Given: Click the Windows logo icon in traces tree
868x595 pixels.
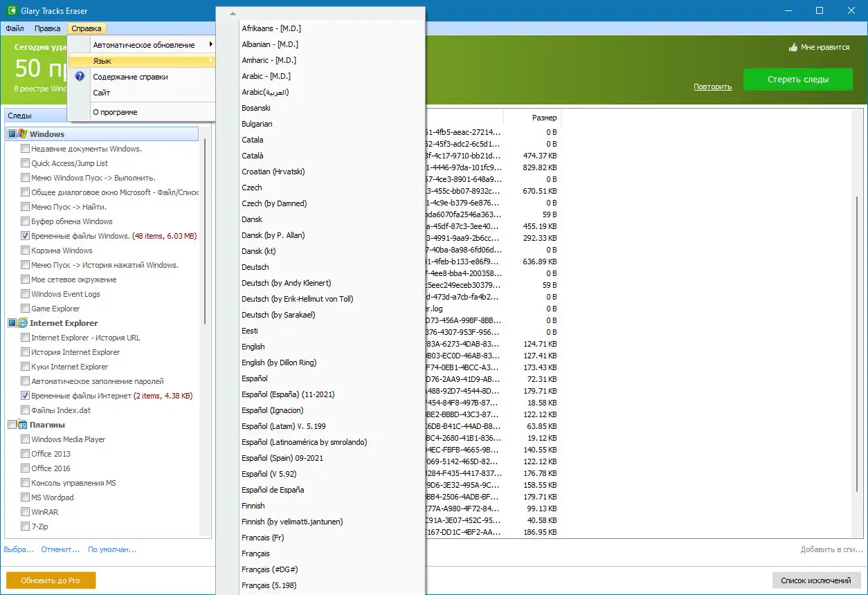Looking at the screenshot, I should pyautogui.click(x=23, y=134).
